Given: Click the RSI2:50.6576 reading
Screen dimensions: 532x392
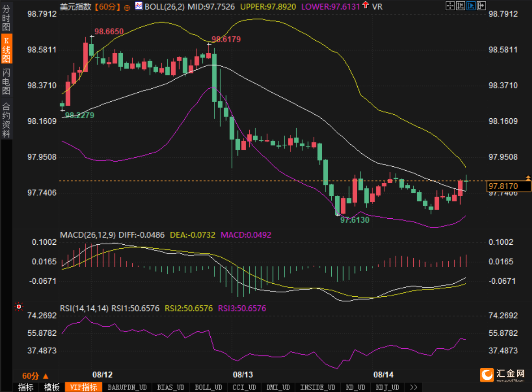Looking at the screenshot, I should [x=189, y=308].
